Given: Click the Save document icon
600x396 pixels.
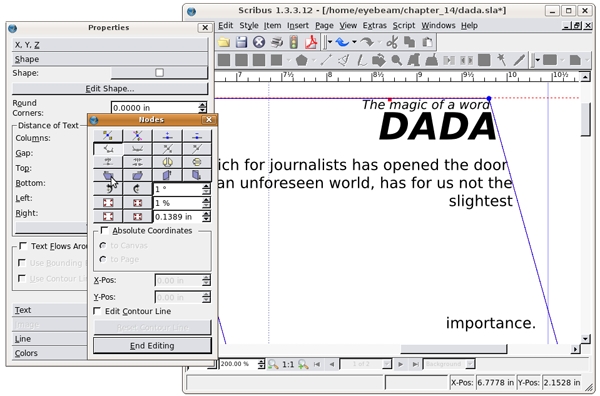Looking at the screenshot, I should click(x=241, y=42).
